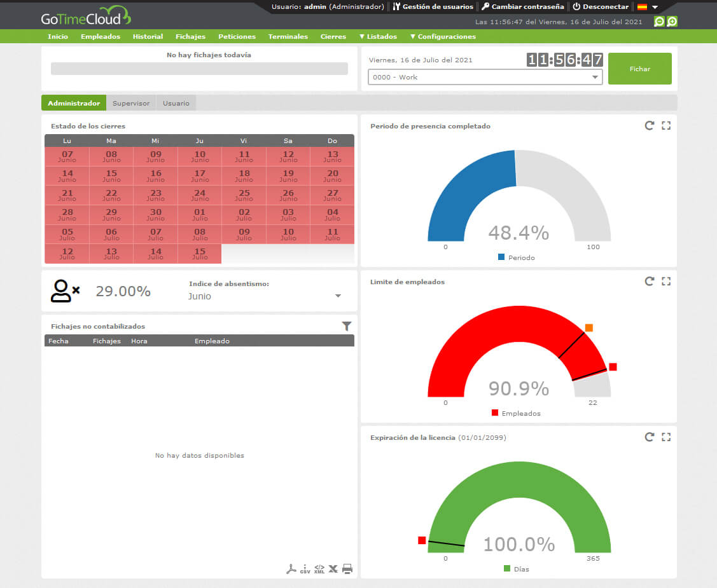The width and height of the screenshot is (717, 588).
Task: Click the zoom out magnifier icon
Action: 659,22
